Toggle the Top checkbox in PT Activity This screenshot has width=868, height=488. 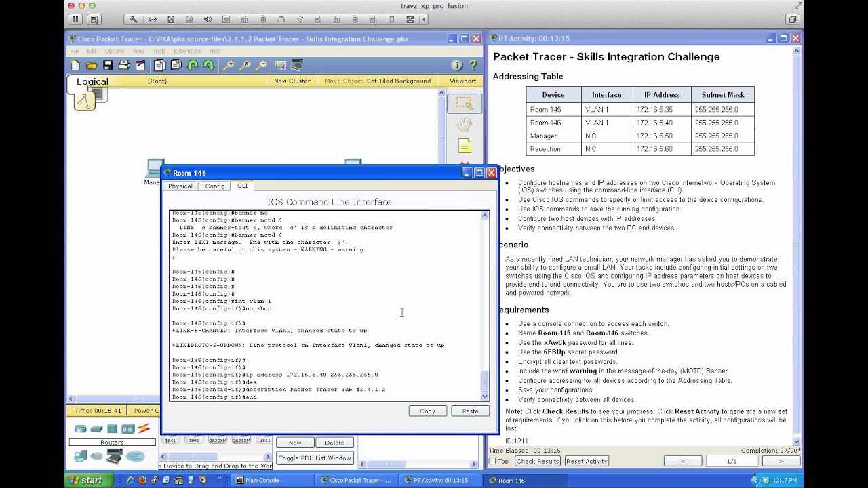493,462
